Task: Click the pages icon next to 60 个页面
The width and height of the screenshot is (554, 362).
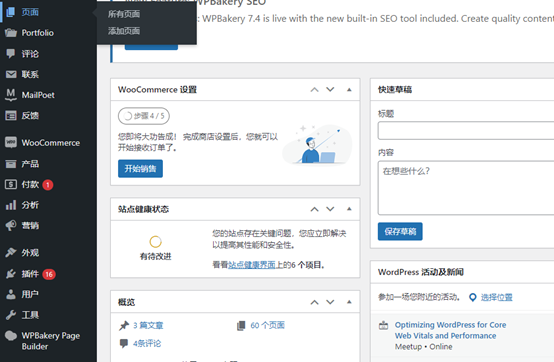Action: click(241, 325)
